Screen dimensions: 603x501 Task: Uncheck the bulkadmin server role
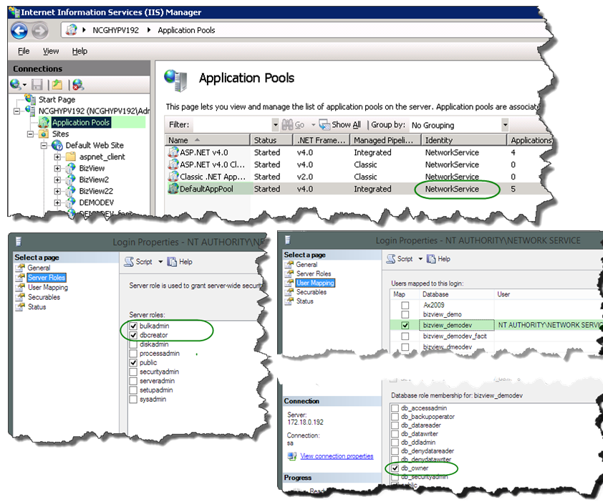point(133,326)
